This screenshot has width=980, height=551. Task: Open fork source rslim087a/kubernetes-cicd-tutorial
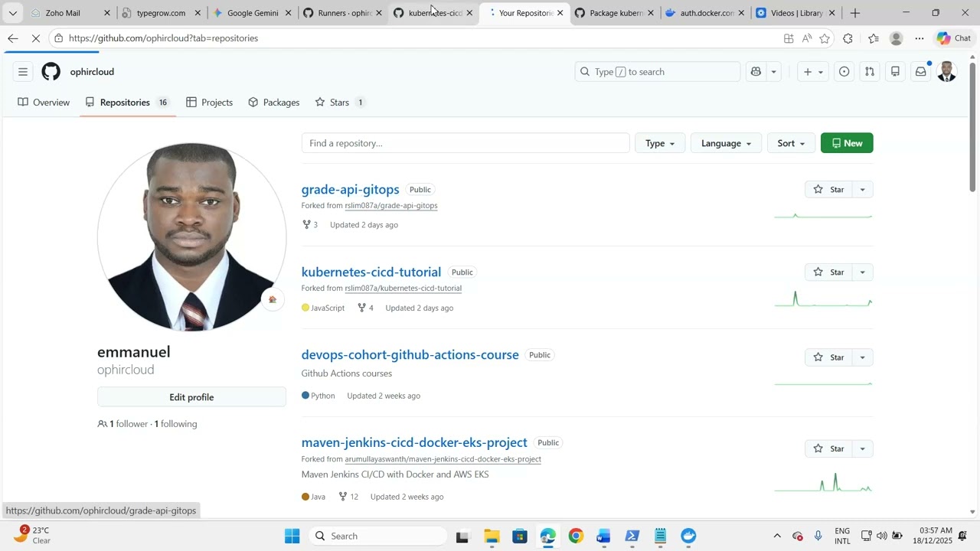tap(403, 289)
